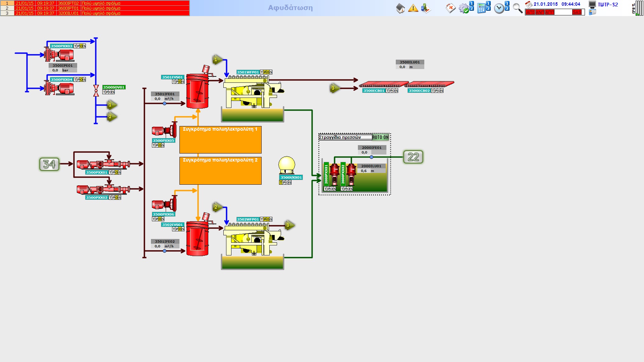Click the magnifying glass search icon
Image resolution: width=644 pixels, height=362 pixels.
point(518,8)
